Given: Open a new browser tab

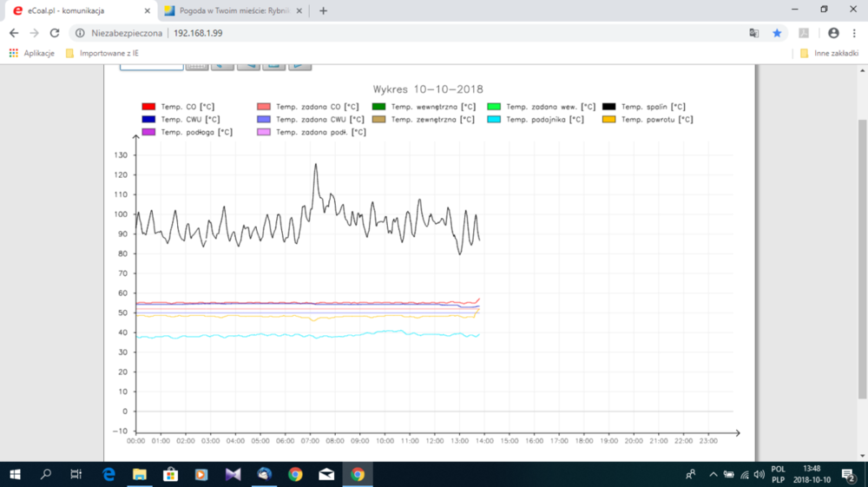Looking at the screenshot, I should click(x=324, y=11).
